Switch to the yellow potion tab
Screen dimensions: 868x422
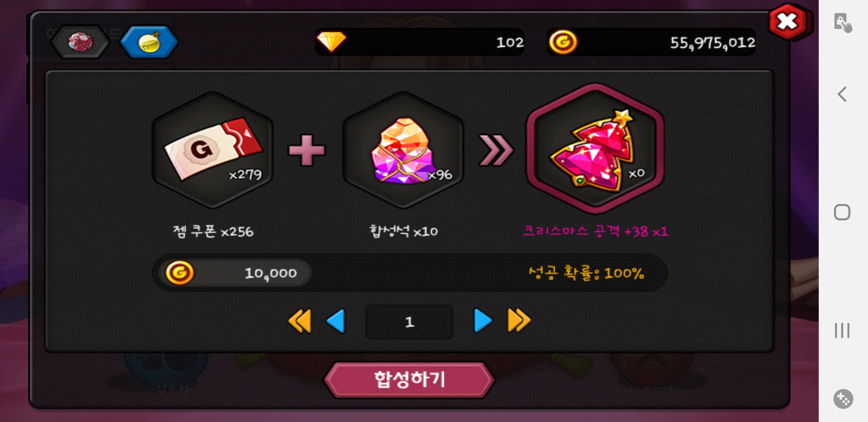(x=149, y=42)
